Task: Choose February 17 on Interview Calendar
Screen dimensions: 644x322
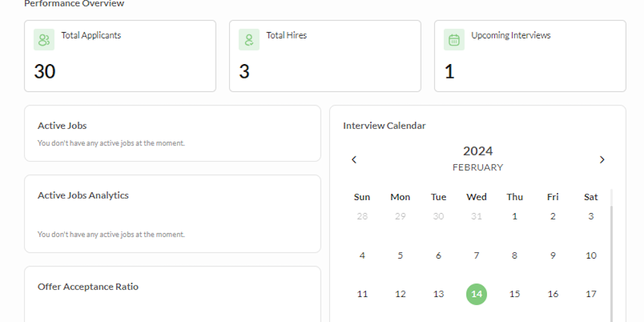Action: tap(591, 294)
